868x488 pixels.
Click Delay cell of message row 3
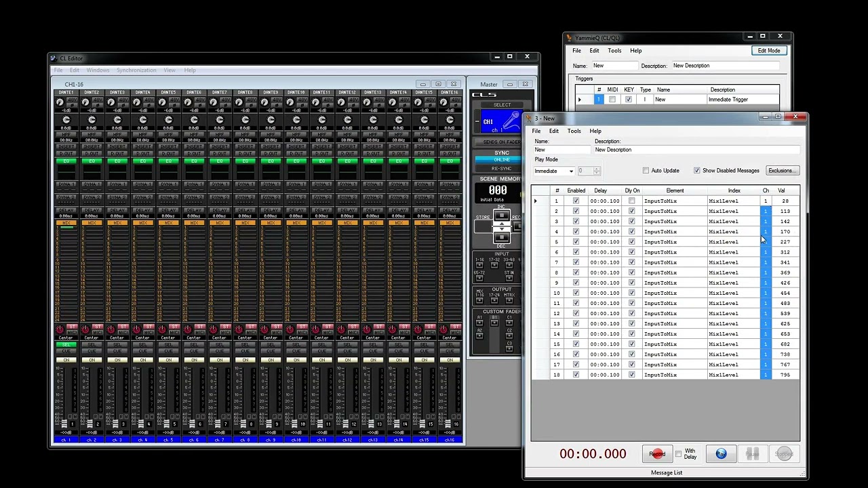coord(604,222)
